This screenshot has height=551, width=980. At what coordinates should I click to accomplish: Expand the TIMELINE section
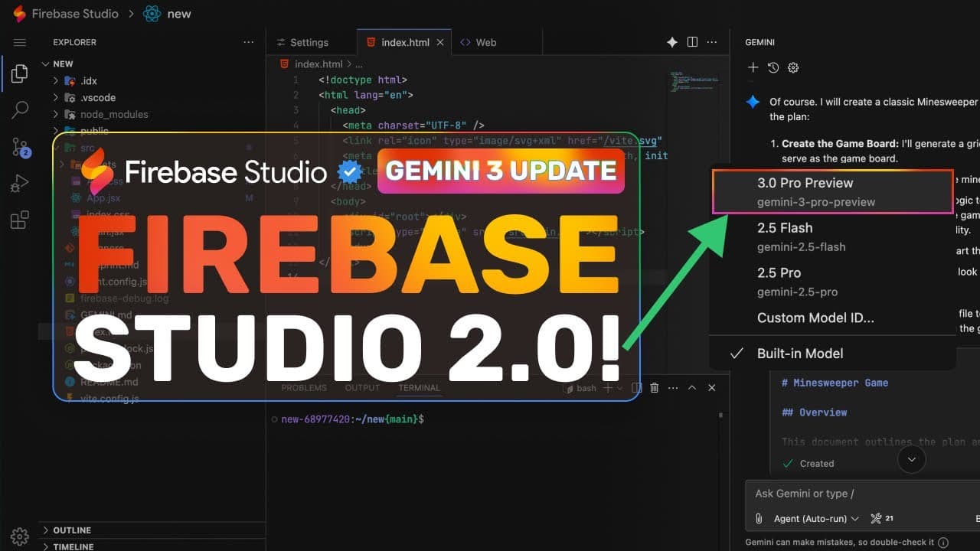[x=153, y=546]
